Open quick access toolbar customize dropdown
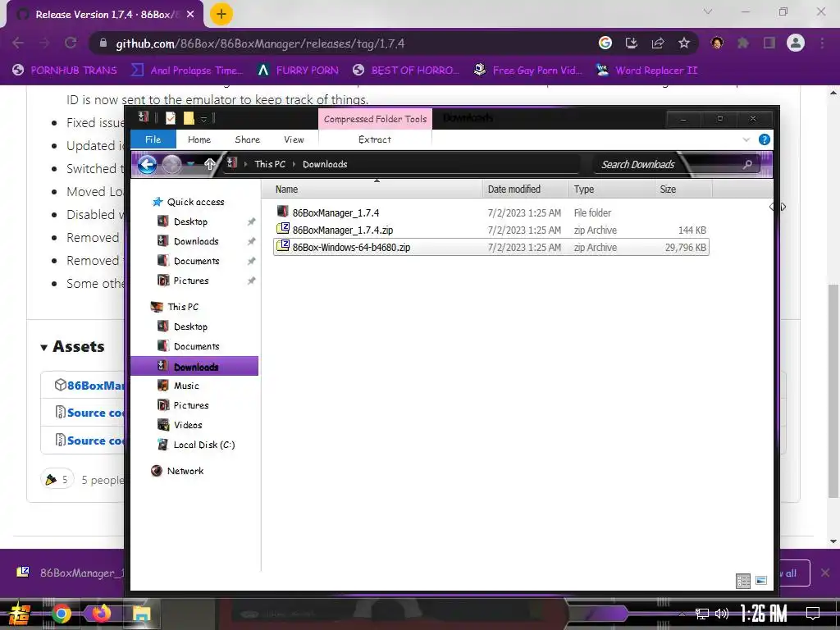This screenshot has width=840, height=630. point(203,118)
